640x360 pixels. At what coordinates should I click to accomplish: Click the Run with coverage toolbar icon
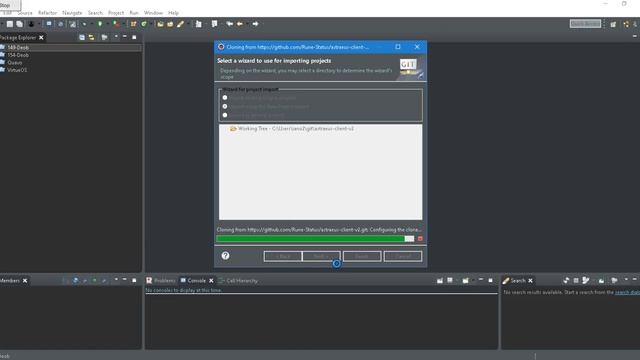[x=116, y=24]
